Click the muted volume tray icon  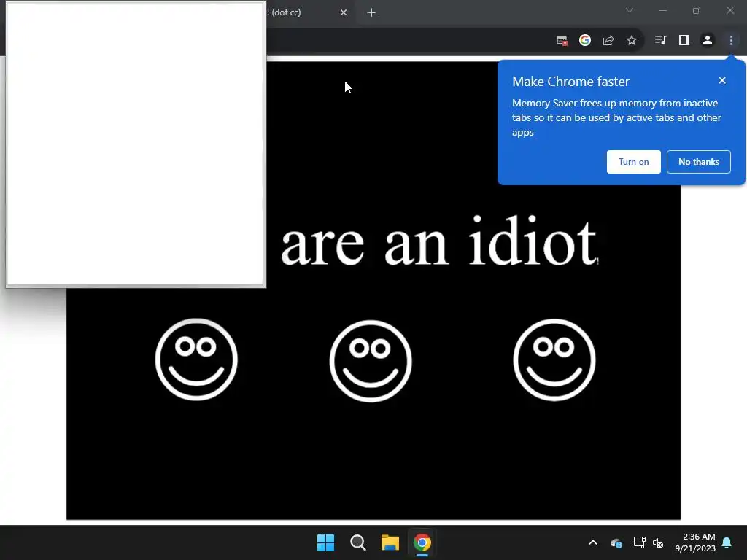[658, 542]
